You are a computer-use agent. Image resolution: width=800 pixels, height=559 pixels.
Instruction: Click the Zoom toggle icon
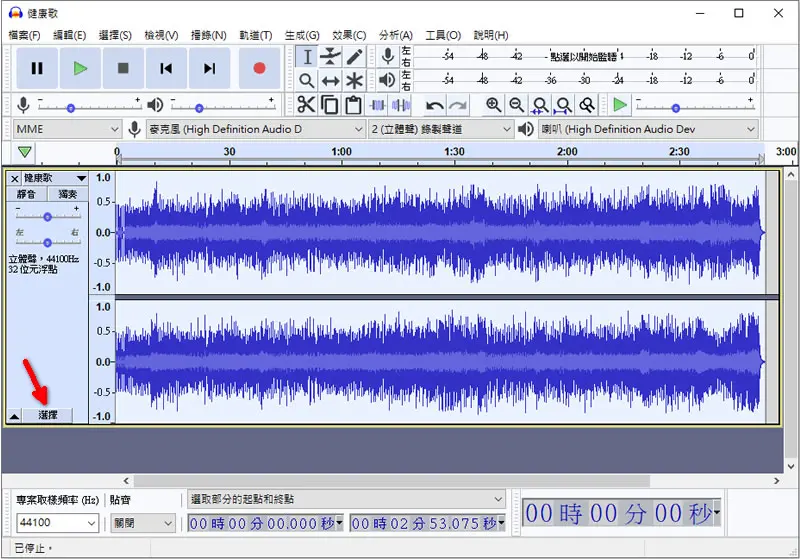click(x=587, y=105)
